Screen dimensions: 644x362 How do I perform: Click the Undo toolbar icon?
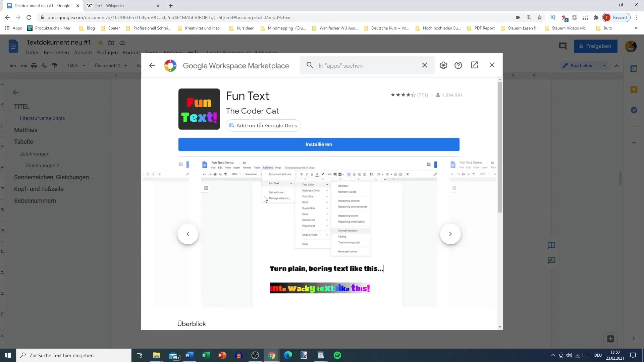(13, 66)
